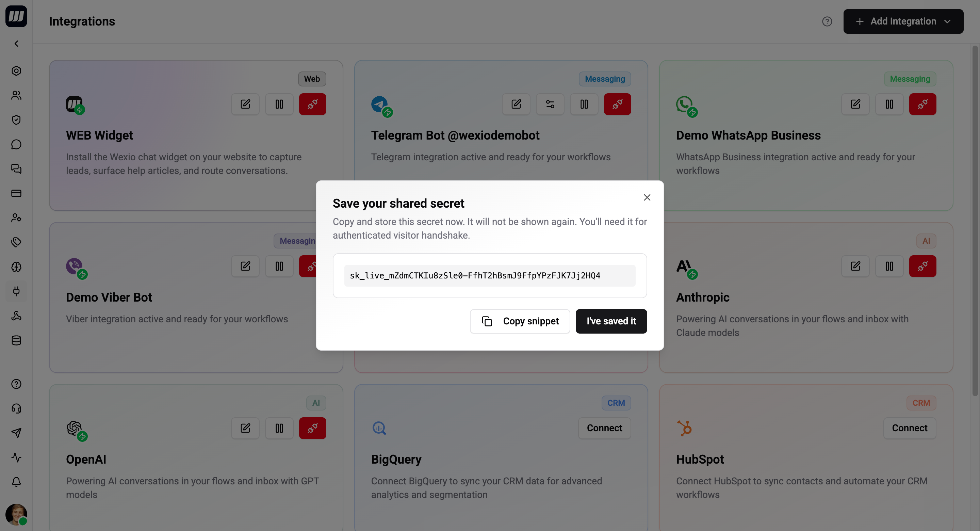980x531 pixels.
Task: Click the page vertical scrollbar
Action: pyautogui.click(x=975, y=221)
